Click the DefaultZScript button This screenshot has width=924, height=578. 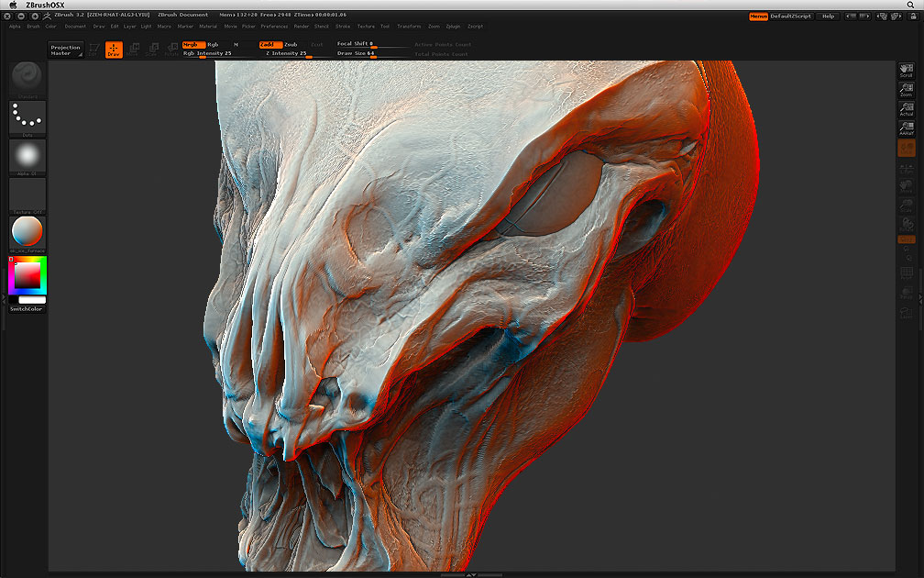pos(791,16)
